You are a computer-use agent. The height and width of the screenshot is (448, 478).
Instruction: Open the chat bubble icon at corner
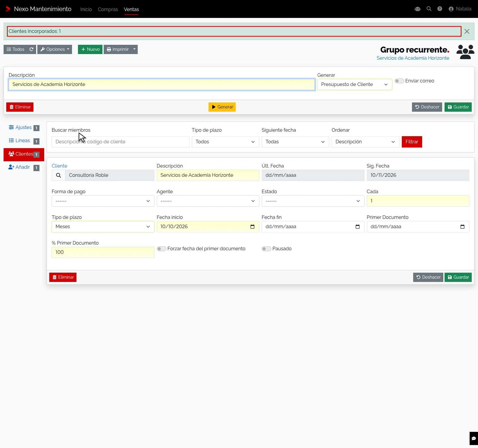[x=474, y=438]
